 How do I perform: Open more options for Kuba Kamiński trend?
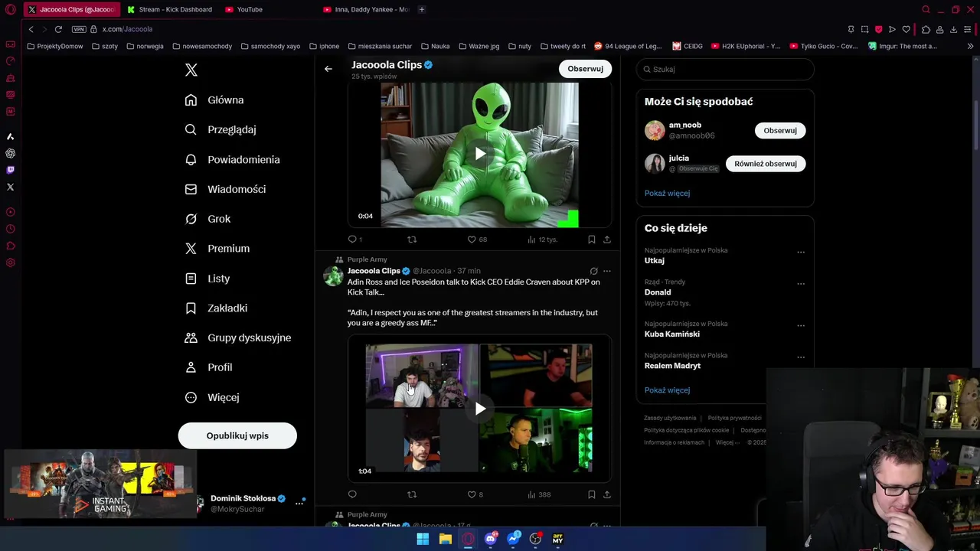[801, 326]
